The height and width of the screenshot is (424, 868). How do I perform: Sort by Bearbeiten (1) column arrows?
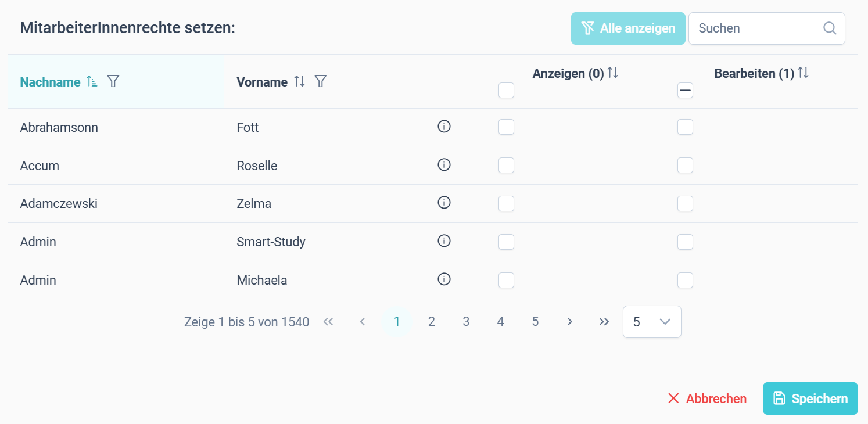pyautogui.click(x=803, y=73)
